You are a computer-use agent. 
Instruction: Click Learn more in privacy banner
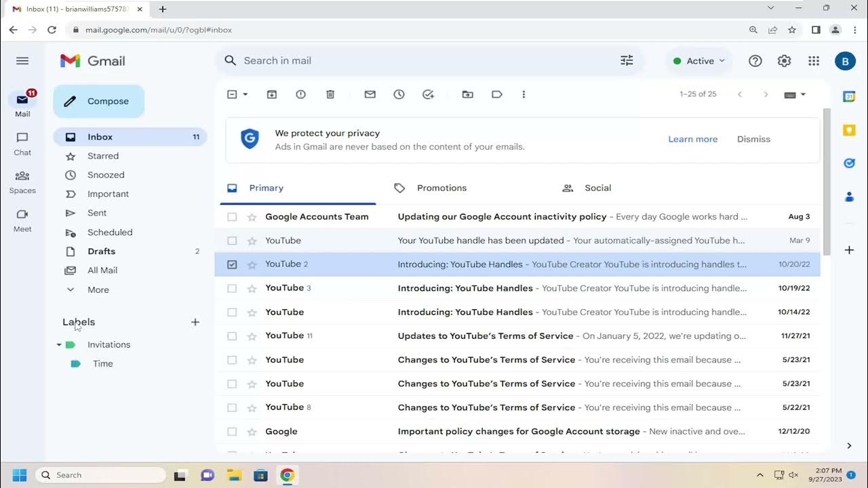692,140
